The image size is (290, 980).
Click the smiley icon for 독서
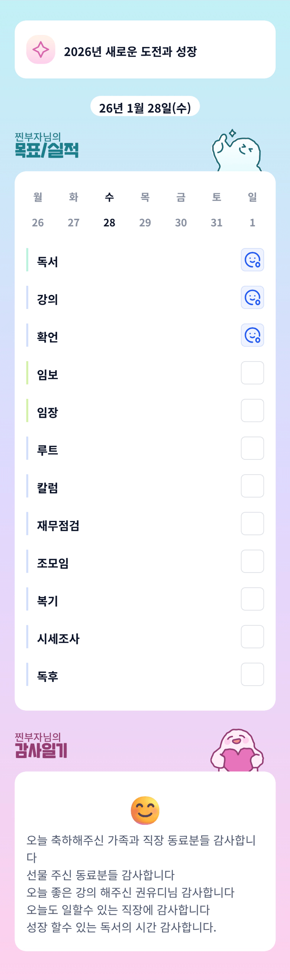pos(252,260)
